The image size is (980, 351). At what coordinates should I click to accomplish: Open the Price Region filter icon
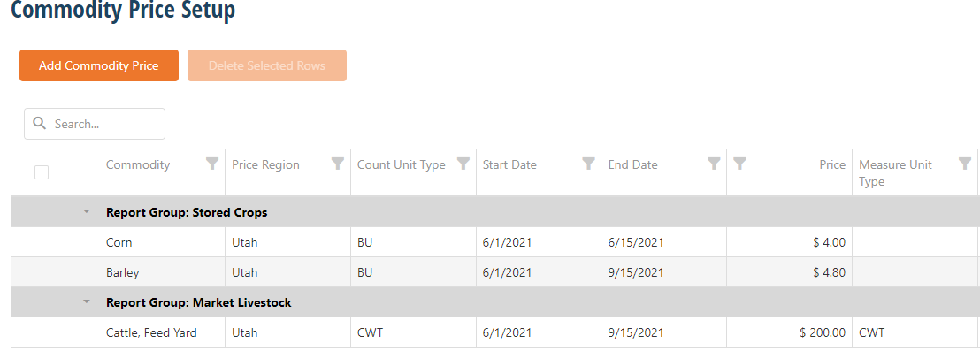click(338, 164)
